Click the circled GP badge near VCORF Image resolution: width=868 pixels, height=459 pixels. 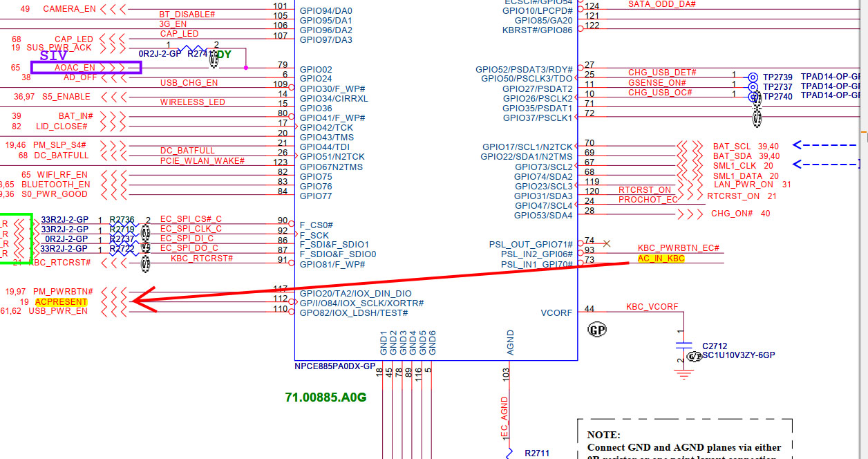point(597,330)
